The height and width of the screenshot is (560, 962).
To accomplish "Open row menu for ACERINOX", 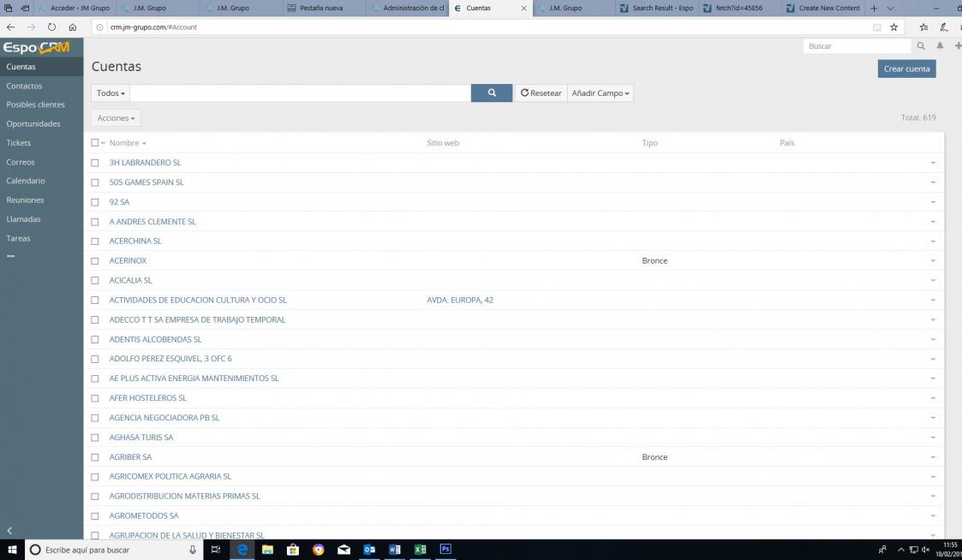I will tap(933, 260).
